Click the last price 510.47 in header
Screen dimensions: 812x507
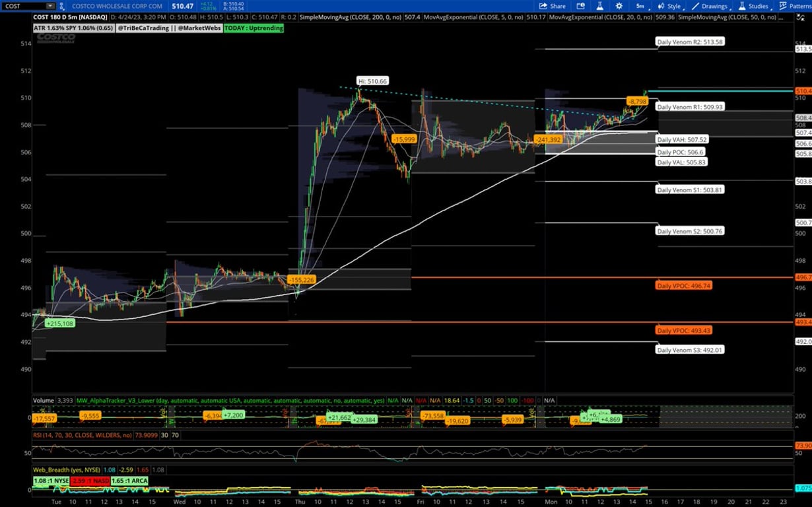(x=182, y=6)
